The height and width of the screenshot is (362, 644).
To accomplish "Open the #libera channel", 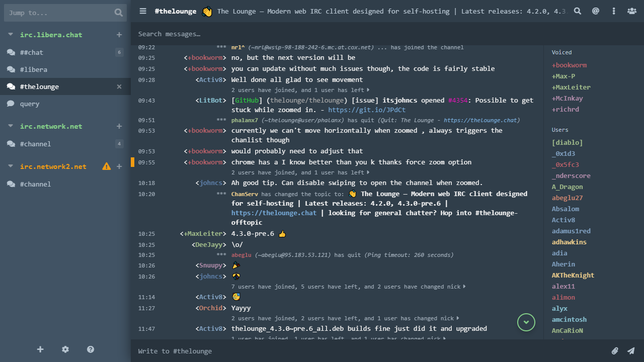I will tap(65, 69).
